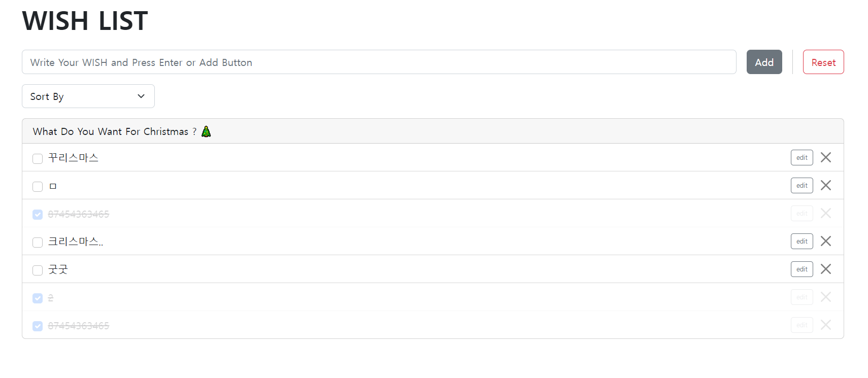Check the ㅁ wish checkbox
This screenshot has height=378, width=868.
[x=38, y=187]
